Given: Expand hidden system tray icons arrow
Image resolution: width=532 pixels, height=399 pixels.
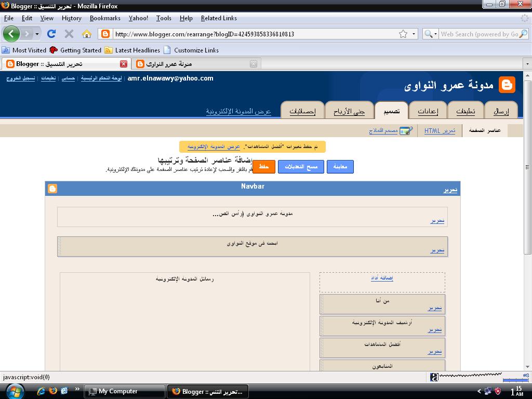Looking at the screenshot, I should click(x=479, y=391).
